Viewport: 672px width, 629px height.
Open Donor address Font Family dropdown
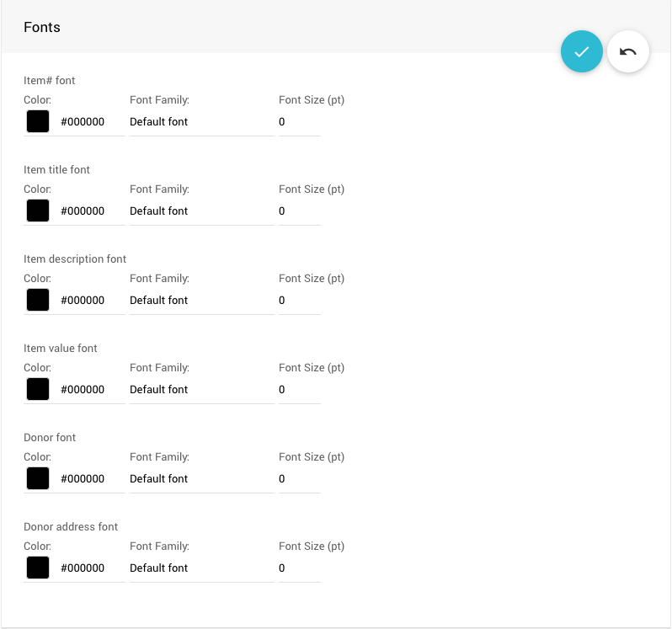click(x=201, y=568)
